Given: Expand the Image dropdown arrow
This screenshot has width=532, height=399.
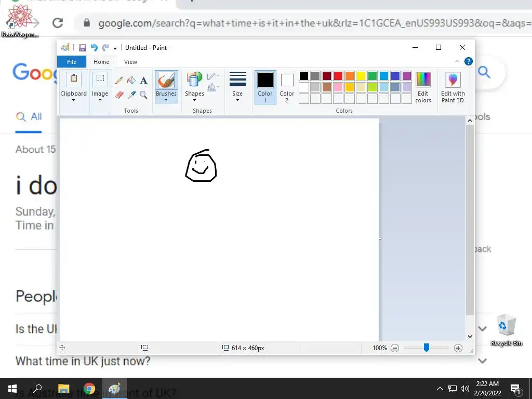Looking at the screenshot, I should pos(100,100).
